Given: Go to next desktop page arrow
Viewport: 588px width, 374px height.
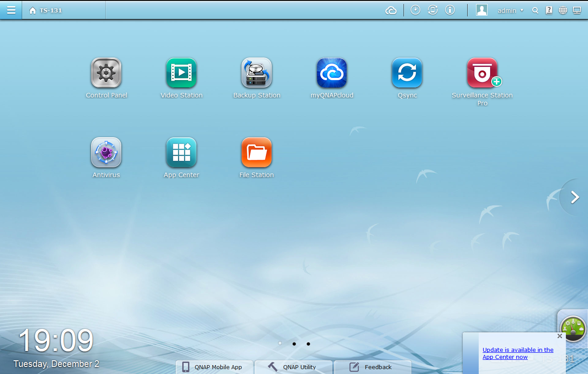Looking at the screenshot, I should point(574,197).
